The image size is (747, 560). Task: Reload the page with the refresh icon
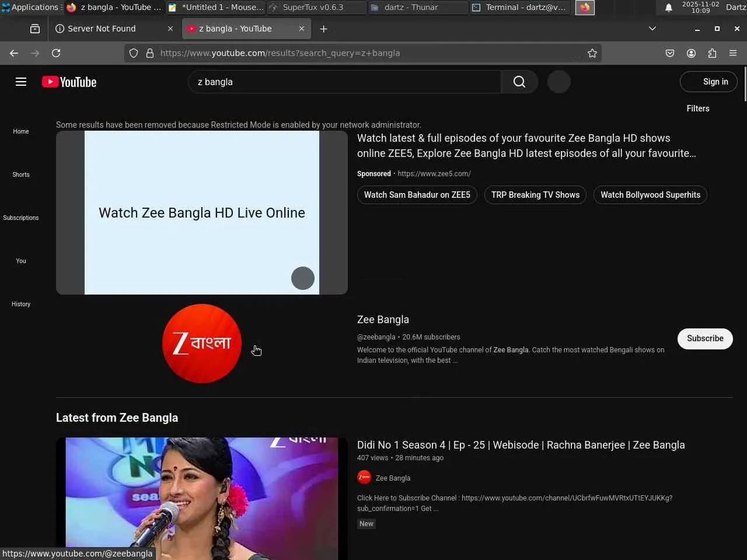coord(56,53)
